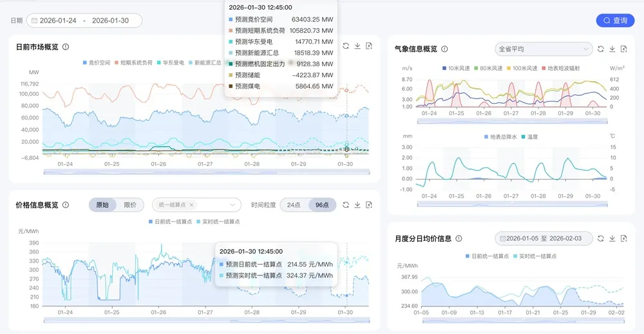Export 月度分日均价信息 to Excel

pos(624,238)
